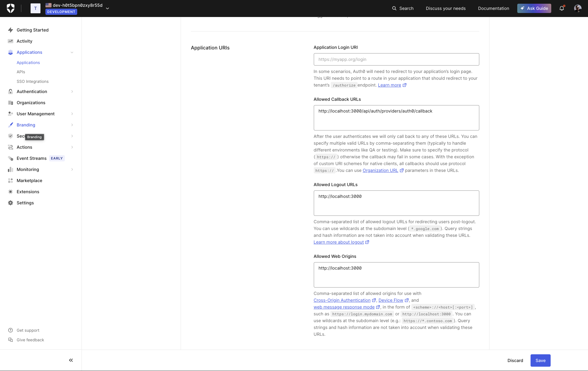Click the Get support help icon
This screenshot has width=588, height=371.
pos(10,330)
